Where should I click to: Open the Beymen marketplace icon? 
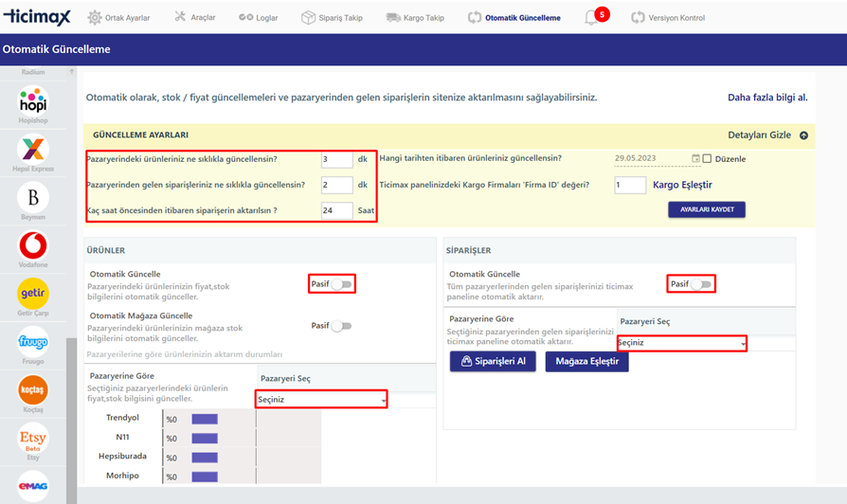tap(33, 197)
